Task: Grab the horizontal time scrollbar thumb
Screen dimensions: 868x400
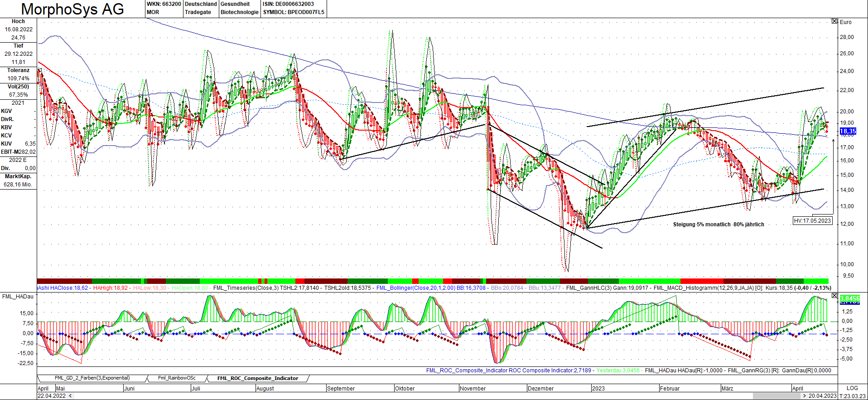Action: [777, 396]
